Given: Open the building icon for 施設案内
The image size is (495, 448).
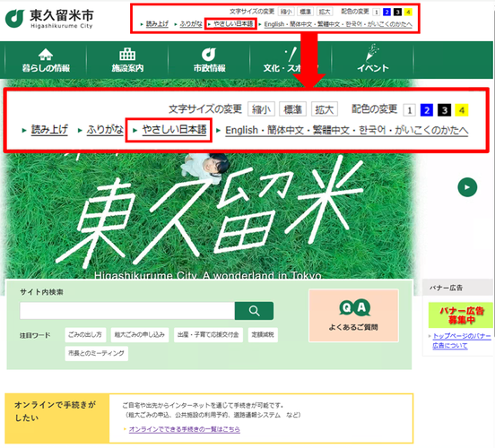Looking at the screenshot, I should point(127,54).
